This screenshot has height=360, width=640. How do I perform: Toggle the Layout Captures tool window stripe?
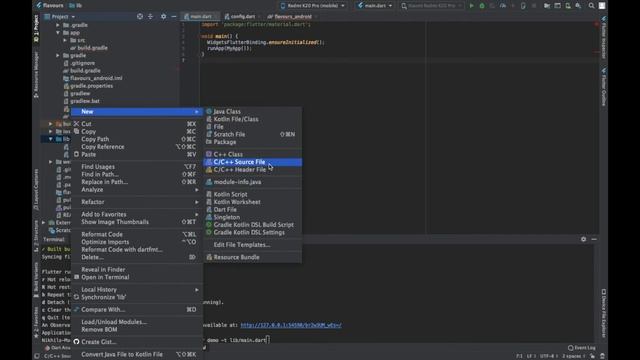click(36, 190)
